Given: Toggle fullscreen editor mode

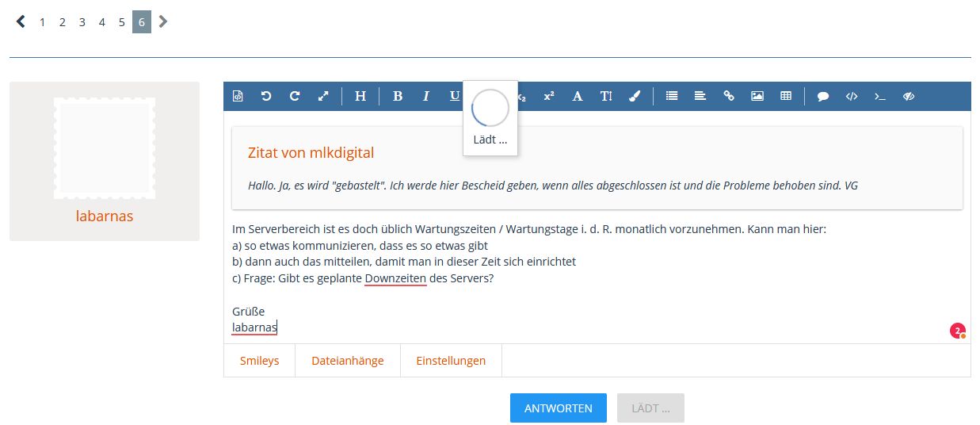Looking at the screenshot, I should pos(323,96).
